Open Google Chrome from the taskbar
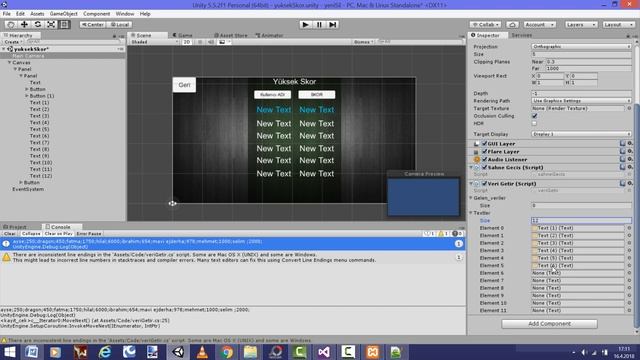Image resolution: width=640 pixels, height=360 pixels. (x=227, y=352)
